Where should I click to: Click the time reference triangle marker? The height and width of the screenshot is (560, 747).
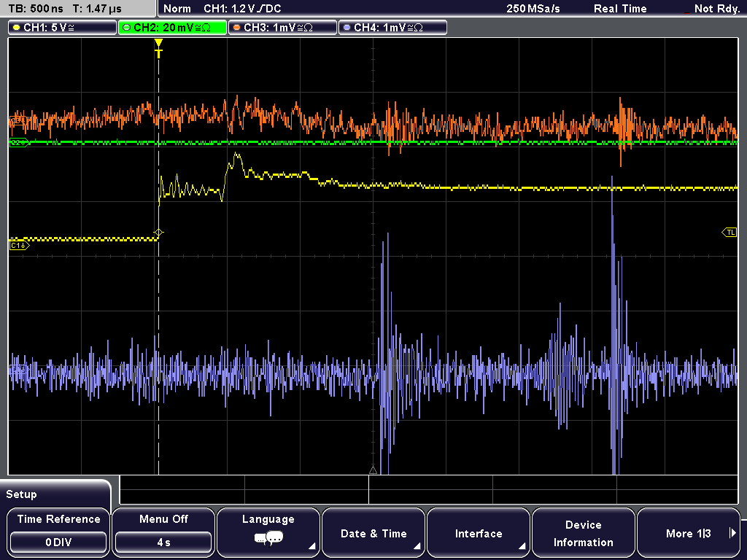[373, 470]
